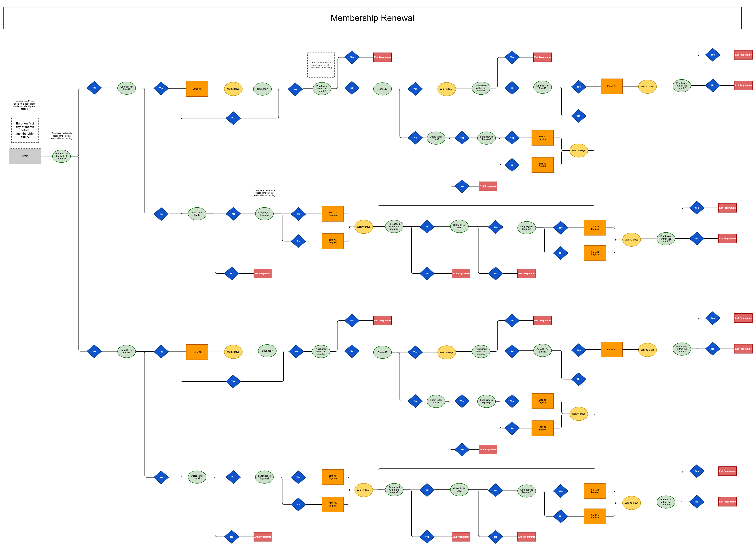Pick the SMS 2b Tagalog box
This screenshot has height=547, width=756.
click(595, 491)
